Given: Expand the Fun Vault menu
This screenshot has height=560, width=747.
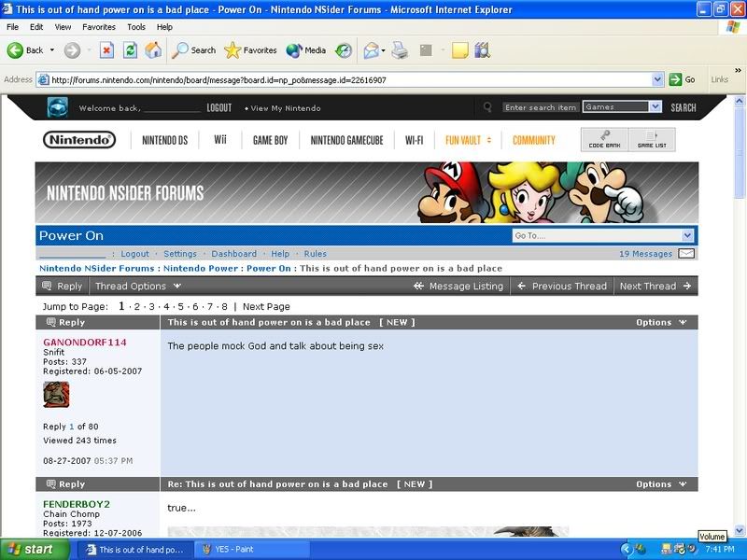Looking at the screenshot, I should click(x=468, y=140).
